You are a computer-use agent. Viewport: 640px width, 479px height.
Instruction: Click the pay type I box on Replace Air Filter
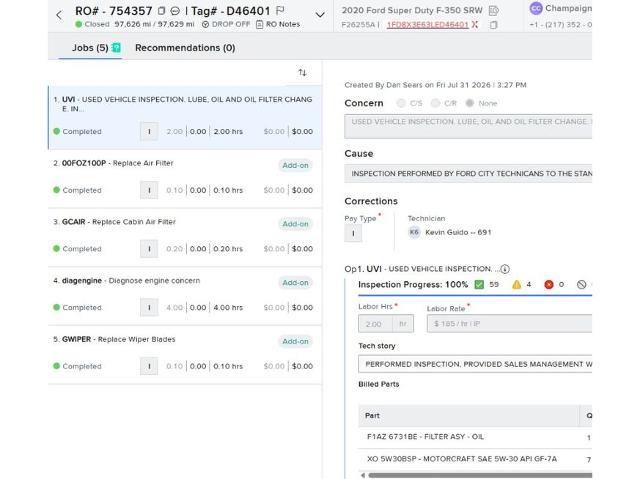(x=149, y=190)
